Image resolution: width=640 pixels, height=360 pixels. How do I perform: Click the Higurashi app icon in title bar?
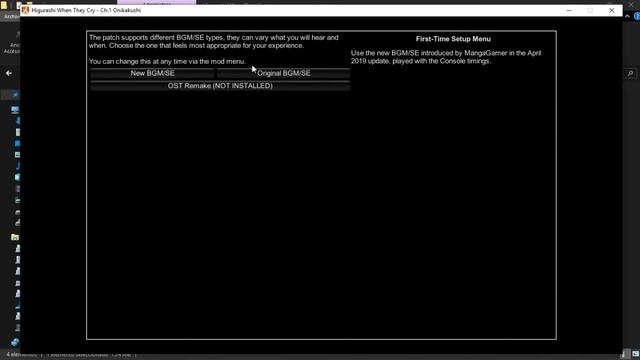[x=25, y=10]
